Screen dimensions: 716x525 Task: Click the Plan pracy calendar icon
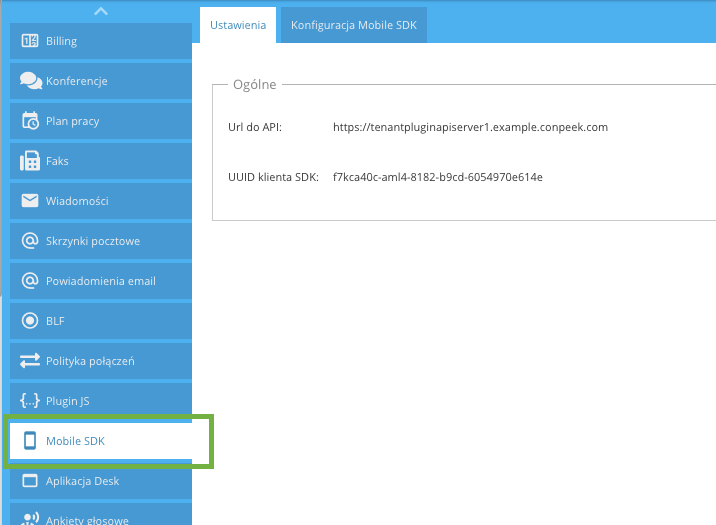[x=30, y=121]
